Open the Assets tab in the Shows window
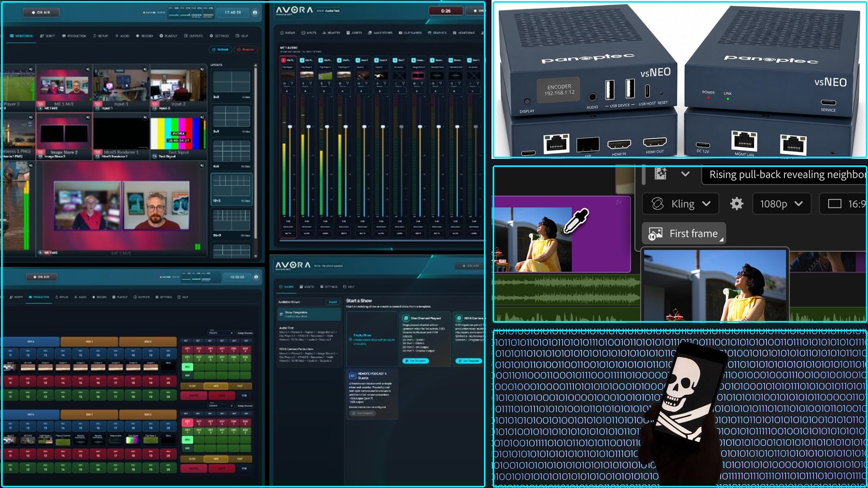This screenshot has height=488, width=868. pos(307,287)
